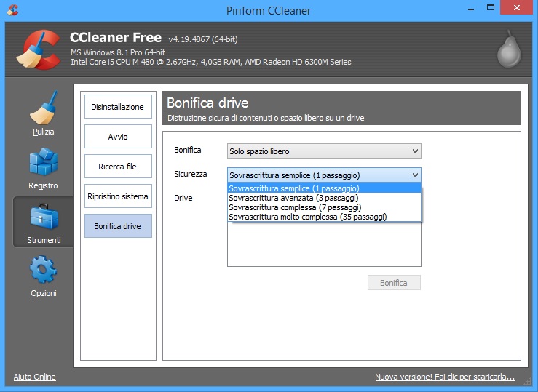The width and height of the screenshot is (538, 392).
Task: Click inside the Drive list box
Action: (324, 244)
